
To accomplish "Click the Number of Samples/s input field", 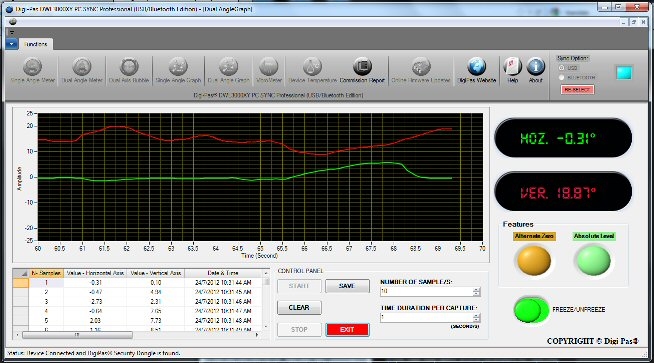I will point(426,291).
